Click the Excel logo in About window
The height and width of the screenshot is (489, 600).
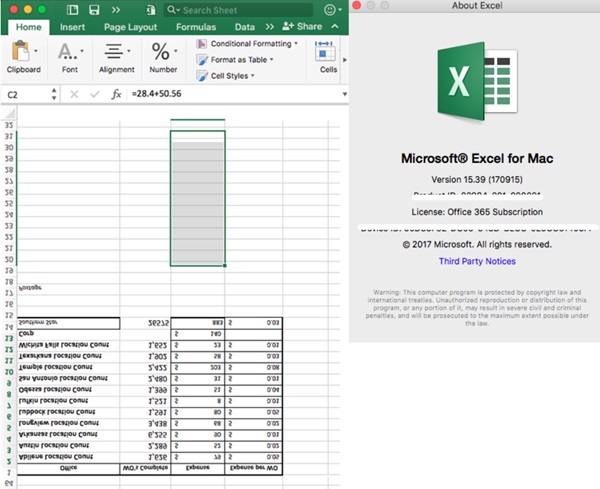[x=477, y=81]
